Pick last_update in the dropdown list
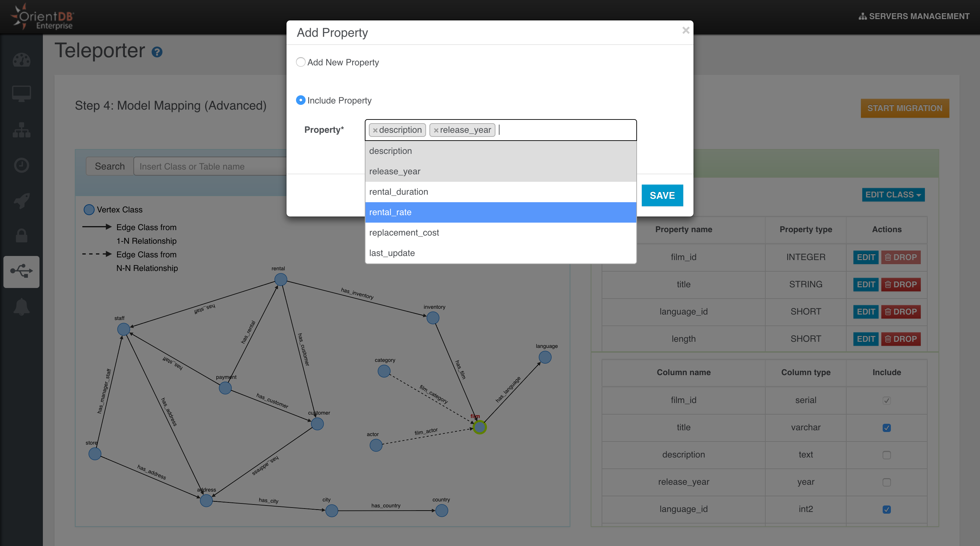Image resolution: width=980 pixels, height=546 pixels. pos(500,253)
